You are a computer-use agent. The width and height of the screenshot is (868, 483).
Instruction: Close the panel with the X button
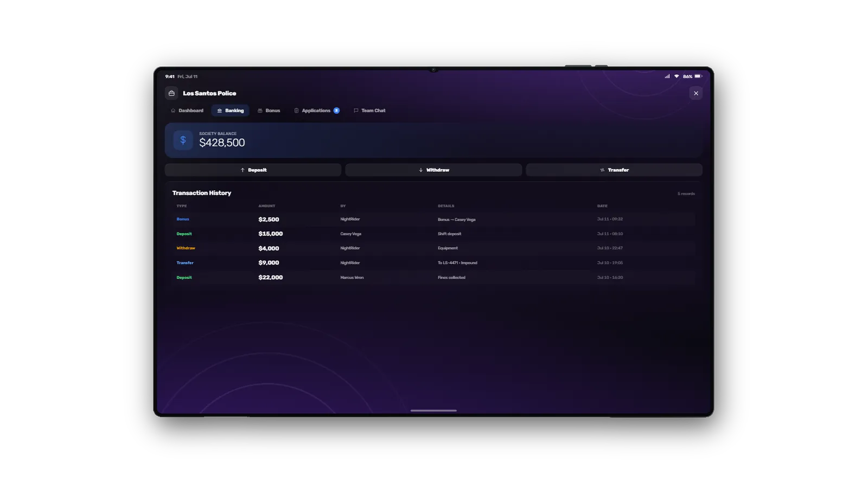pos(696,93)
